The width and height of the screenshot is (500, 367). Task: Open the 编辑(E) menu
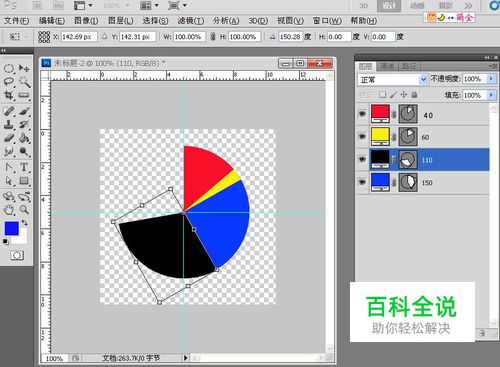click(x=52, y=21)
